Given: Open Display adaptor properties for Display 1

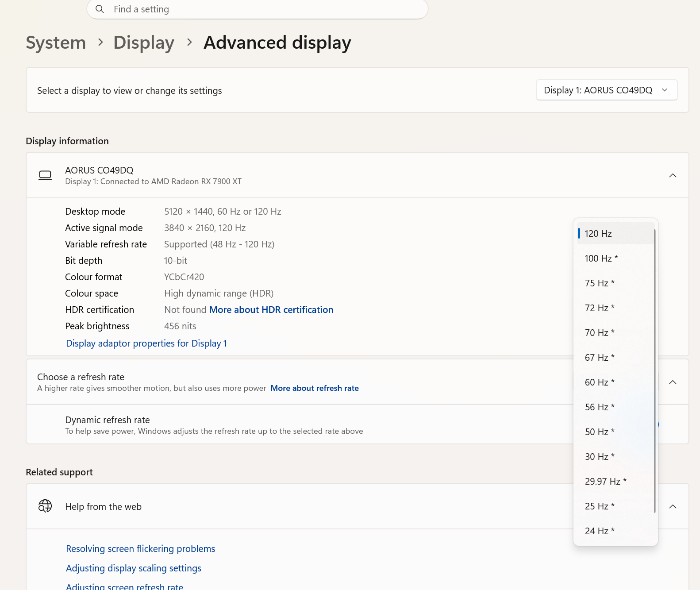Looking at the screenshot, I should (x=146, y=343).
